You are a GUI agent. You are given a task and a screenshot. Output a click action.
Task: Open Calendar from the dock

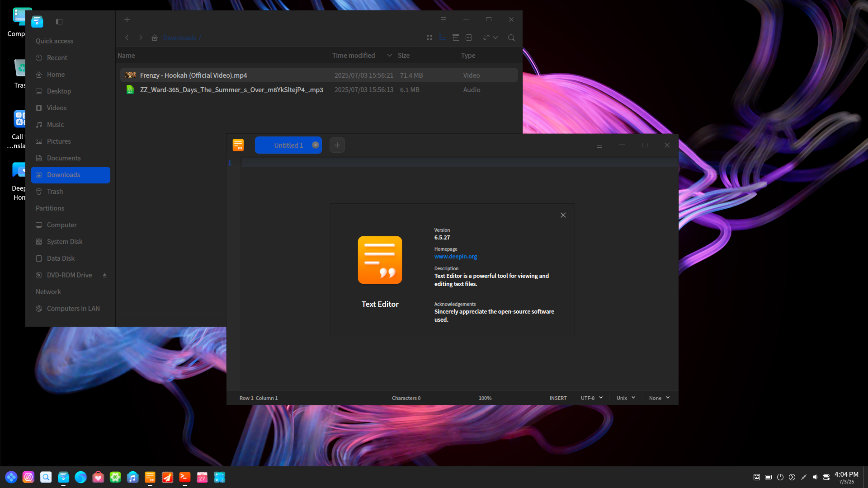[x=202, y=477]
